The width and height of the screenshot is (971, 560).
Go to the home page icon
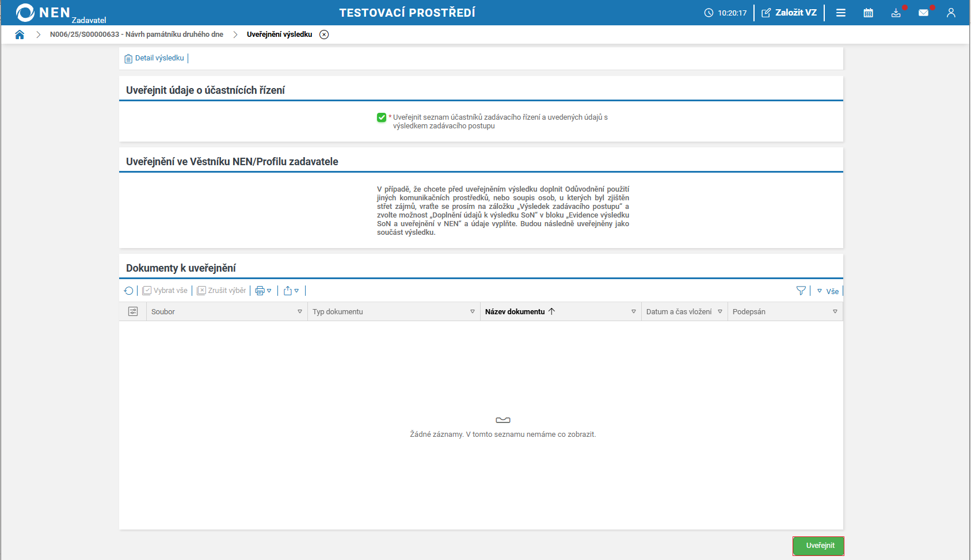pyautogui.click(x=20, y=35)
